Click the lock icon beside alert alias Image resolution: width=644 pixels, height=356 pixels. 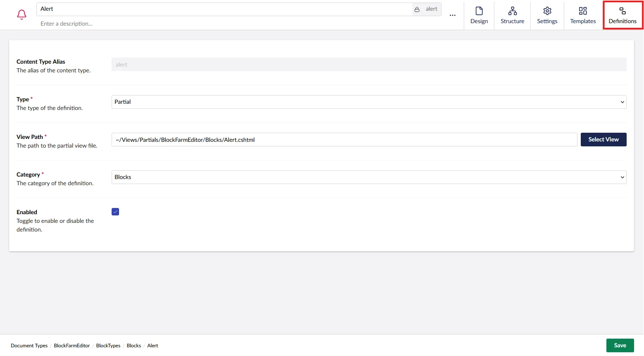(x=417, y=9)
